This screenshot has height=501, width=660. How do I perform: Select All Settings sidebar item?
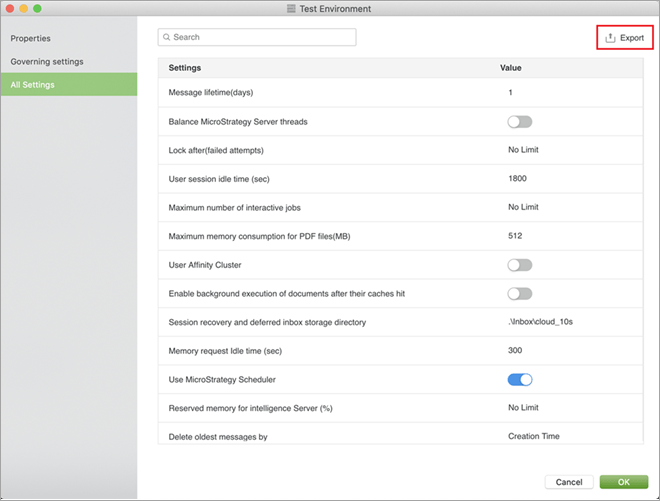pos(33,85)
